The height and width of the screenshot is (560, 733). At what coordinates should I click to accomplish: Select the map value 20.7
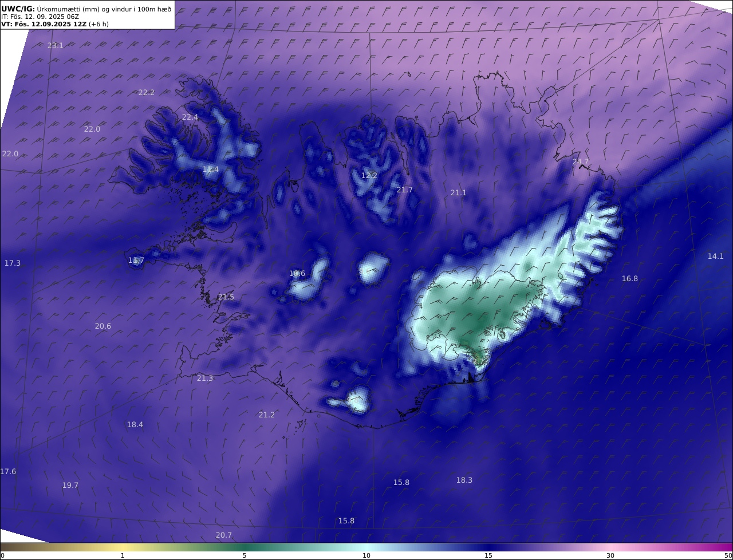pyautogui.click(x=224, y=535)
